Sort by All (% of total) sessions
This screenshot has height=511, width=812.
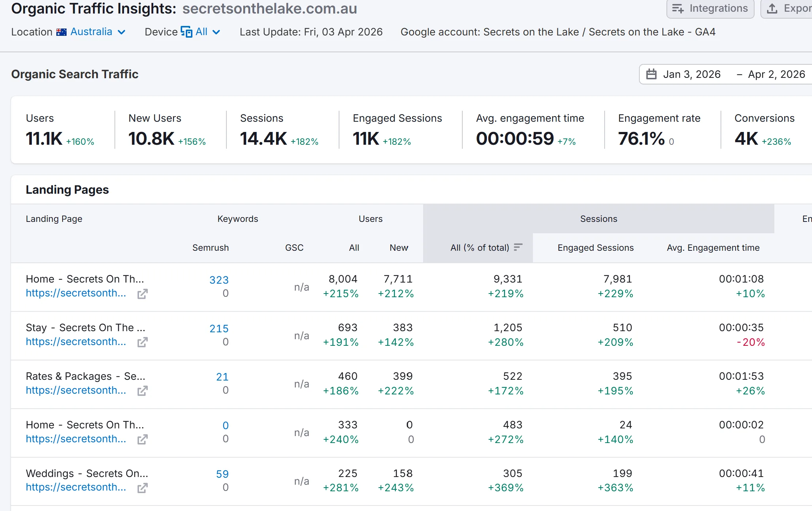pyautogui.click(x=480, y=248)
